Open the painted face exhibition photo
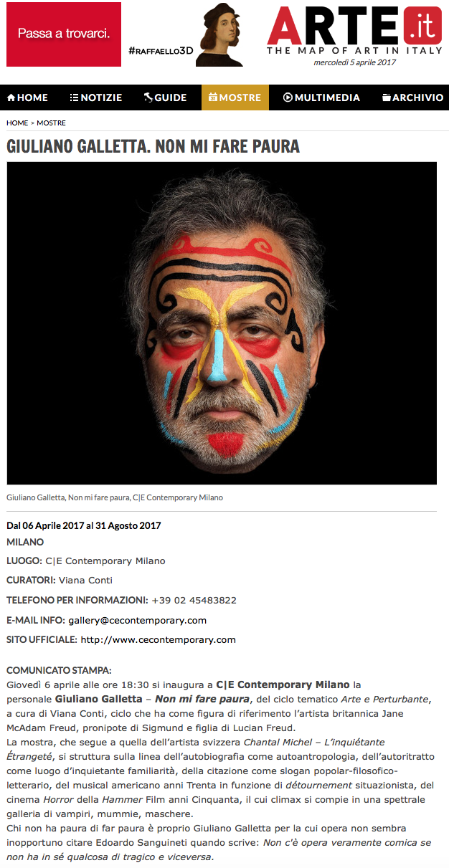This screenshot has width=449, height=868. [x=222, y=323]
